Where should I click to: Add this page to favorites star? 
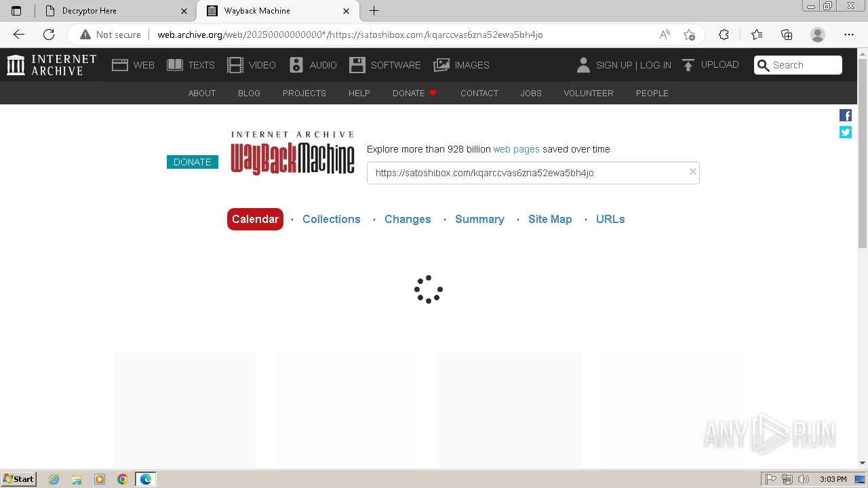pyautogui.click(x=689, y=35)
